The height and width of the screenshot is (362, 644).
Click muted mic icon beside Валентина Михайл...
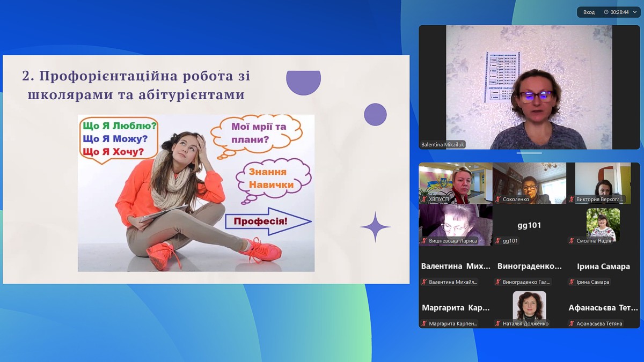click(x=425, y=282)
